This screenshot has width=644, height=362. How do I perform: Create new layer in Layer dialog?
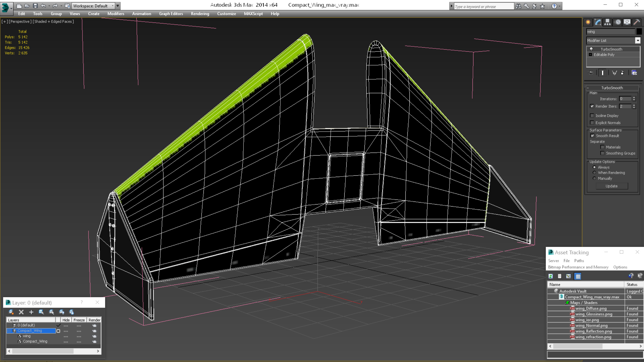(x=11, y=312)
